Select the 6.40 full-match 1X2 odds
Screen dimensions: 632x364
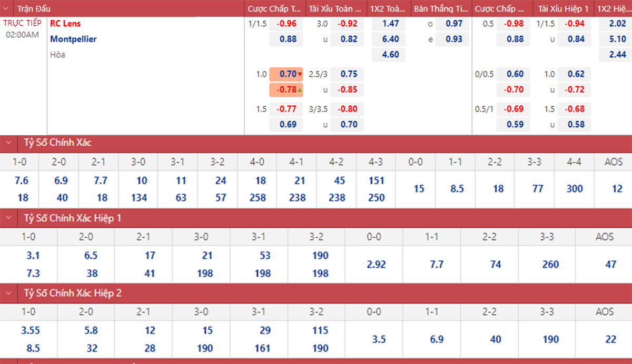pos(390,39)
